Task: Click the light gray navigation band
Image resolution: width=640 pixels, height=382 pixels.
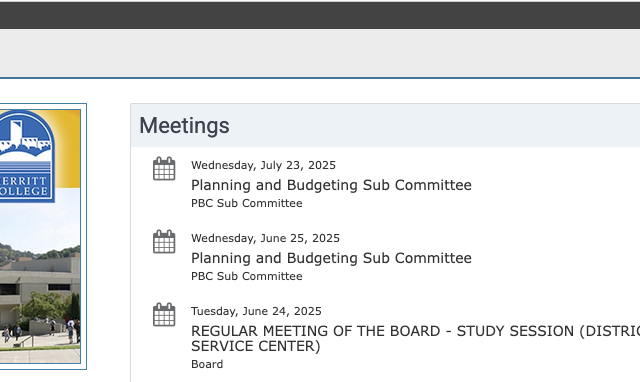Action: [x=320, y=53]
